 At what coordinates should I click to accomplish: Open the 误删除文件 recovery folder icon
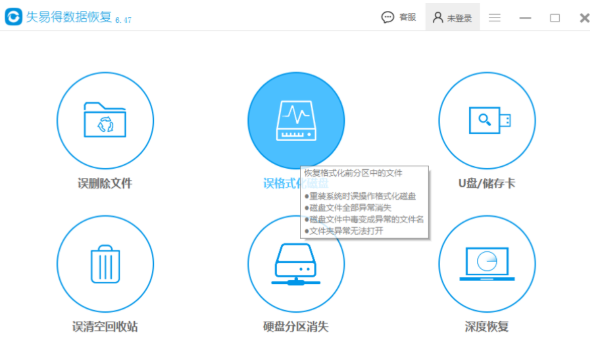click(105, 120)
